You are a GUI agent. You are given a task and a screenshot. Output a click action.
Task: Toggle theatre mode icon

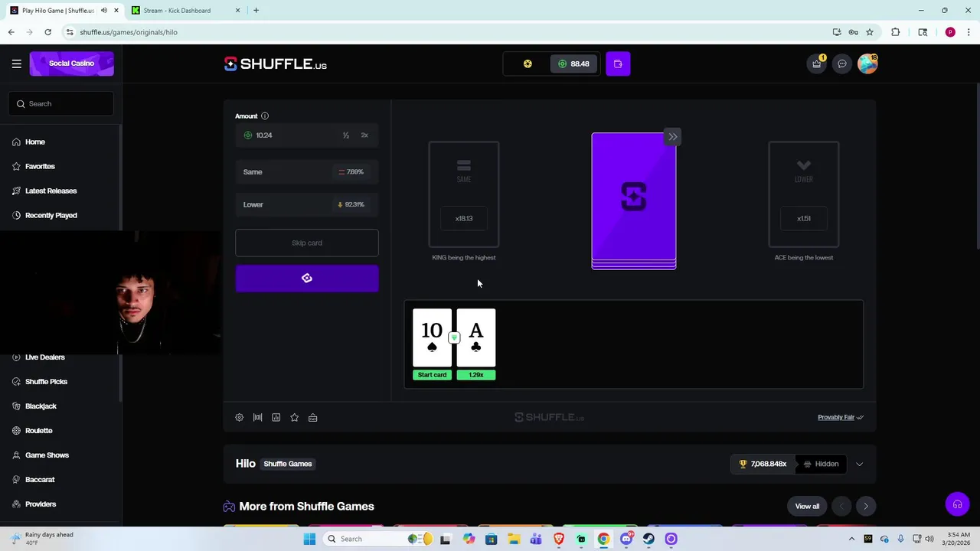[258, 417]
